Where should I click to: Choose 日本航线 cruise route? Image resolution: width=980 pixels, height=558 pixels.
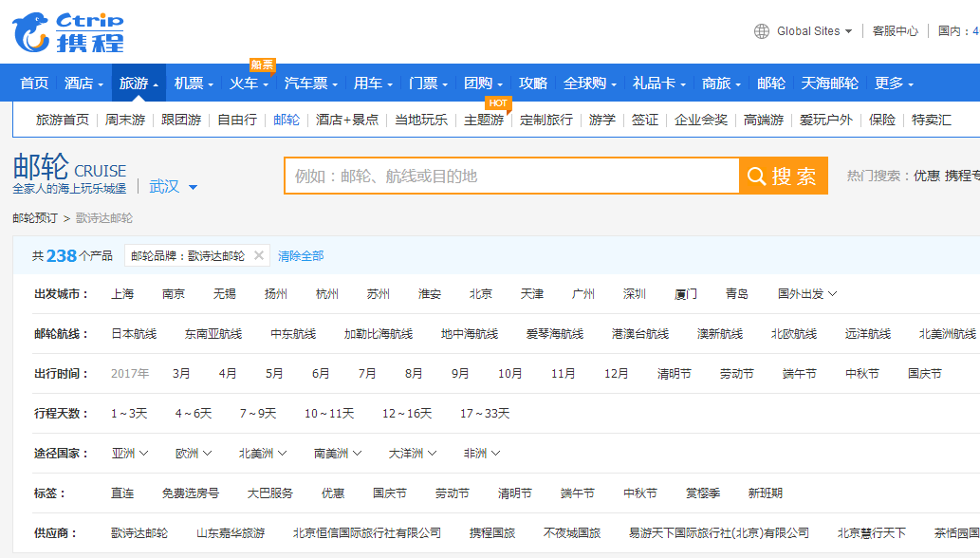(134, 334)
